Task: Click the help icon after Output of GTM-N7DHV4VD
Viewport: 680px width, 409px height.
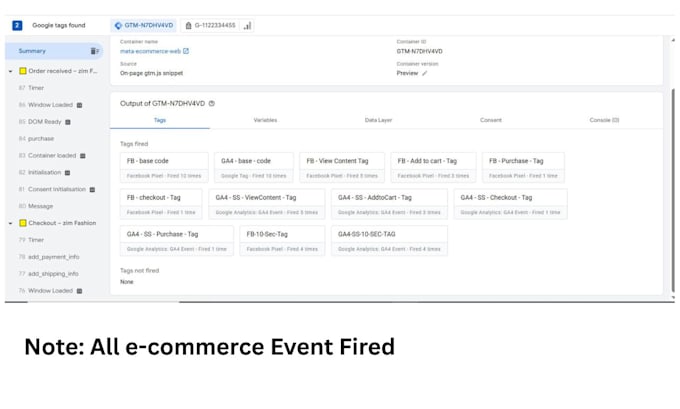Action: (212, 104)
